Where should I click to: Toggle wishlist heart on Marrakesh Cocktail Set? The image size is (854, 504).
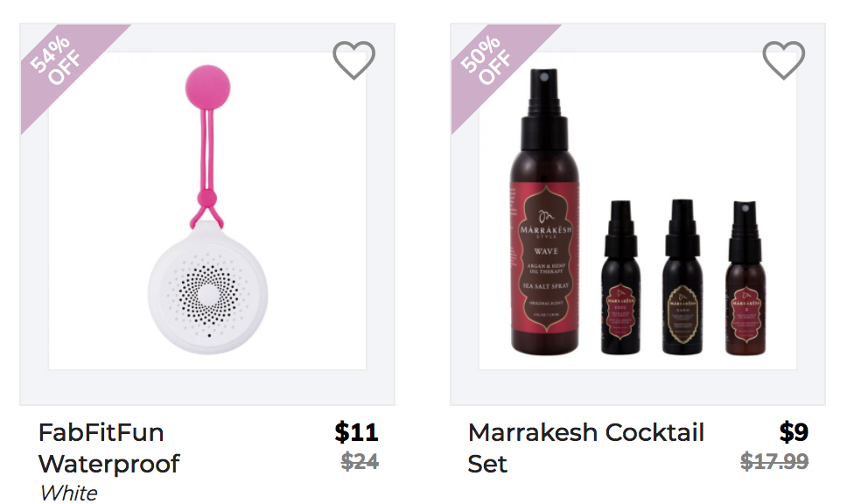pos(783,59)
